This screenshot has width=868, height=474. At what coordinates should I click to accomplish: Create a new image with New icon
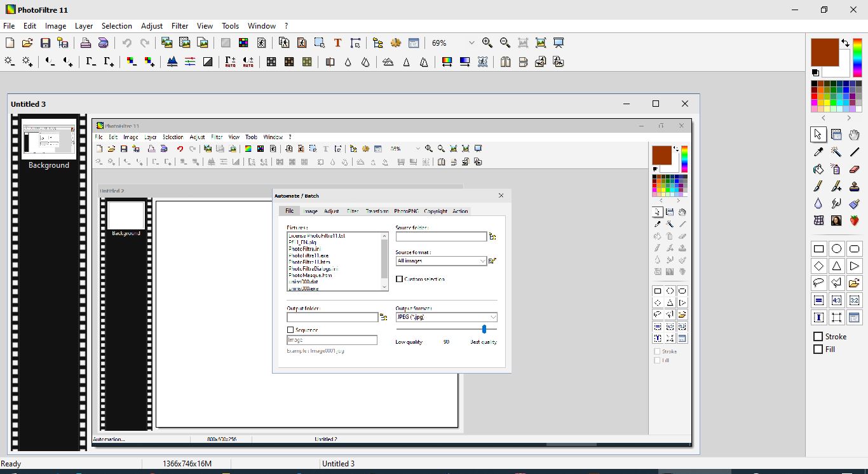[10, 43]
